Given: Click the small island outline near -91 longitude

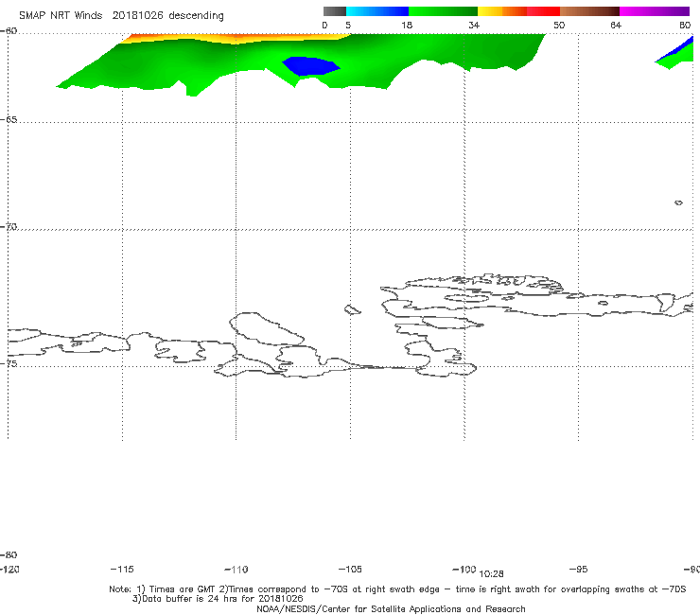Looking at the screenshot, I should (678, 202).
